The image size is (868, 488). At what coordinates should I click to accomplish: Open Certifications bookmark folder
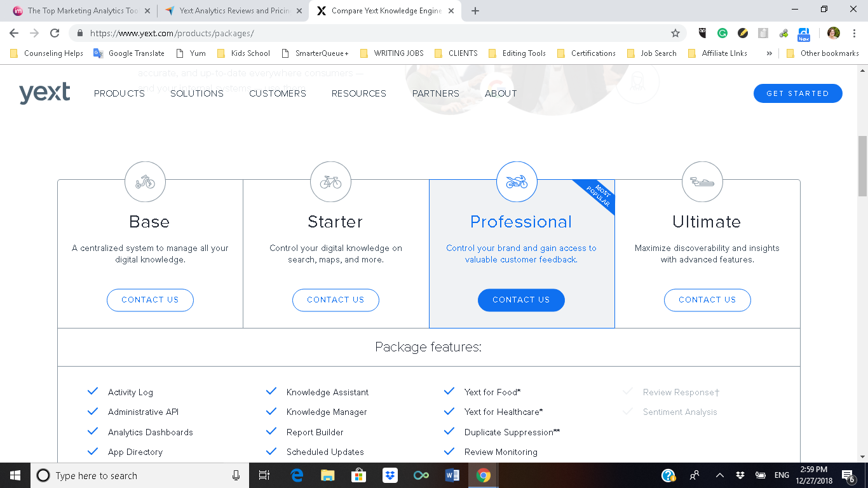(x=586, y=53)
